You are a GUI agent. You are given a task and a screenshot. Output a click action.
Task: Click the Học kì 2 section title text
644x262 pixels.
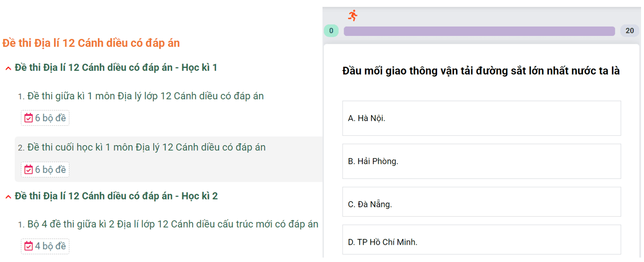coord(116,196)
